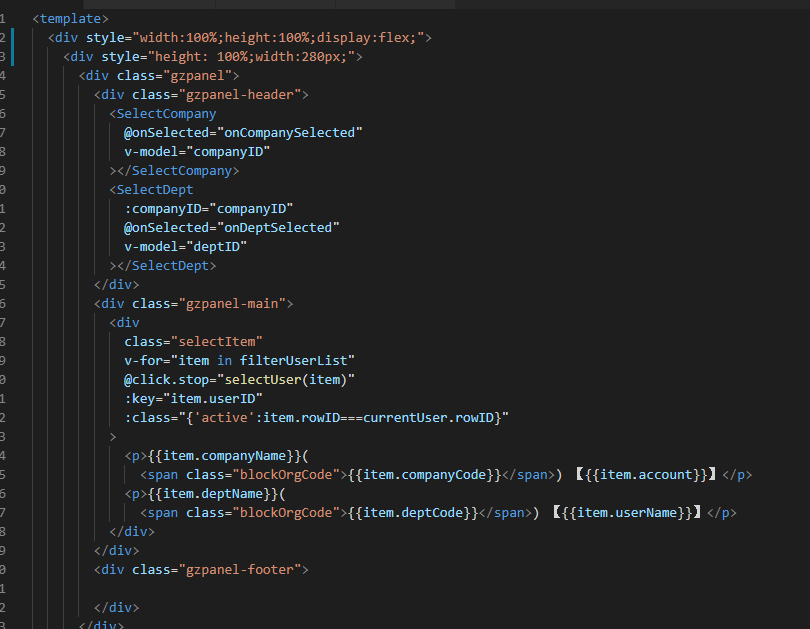
Task: Click the @click.stop directive
Action: pos(167,380)
